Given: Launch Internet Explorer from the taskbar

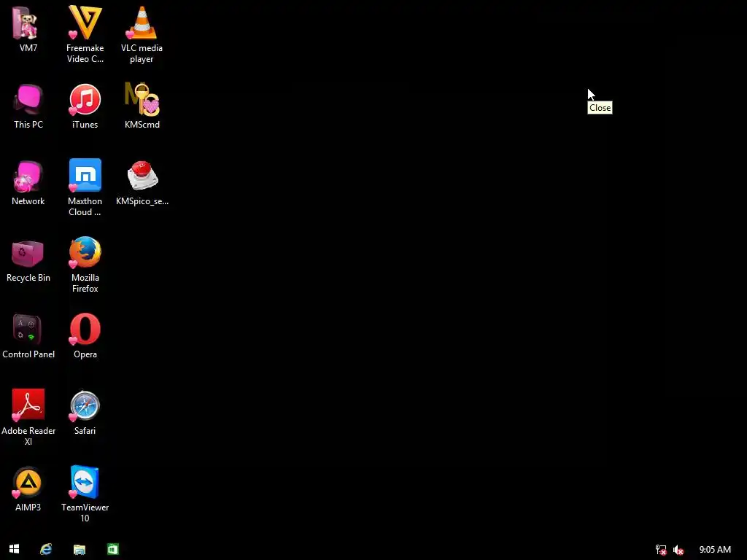Looking at the screenshot, I should (46, 549).
